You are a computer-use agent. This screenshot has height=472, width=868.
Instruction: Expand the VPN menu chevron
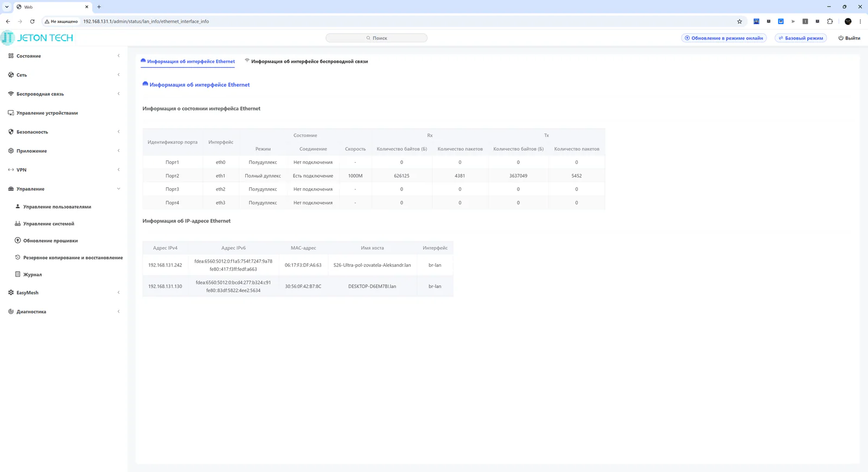tap(119, 170)
